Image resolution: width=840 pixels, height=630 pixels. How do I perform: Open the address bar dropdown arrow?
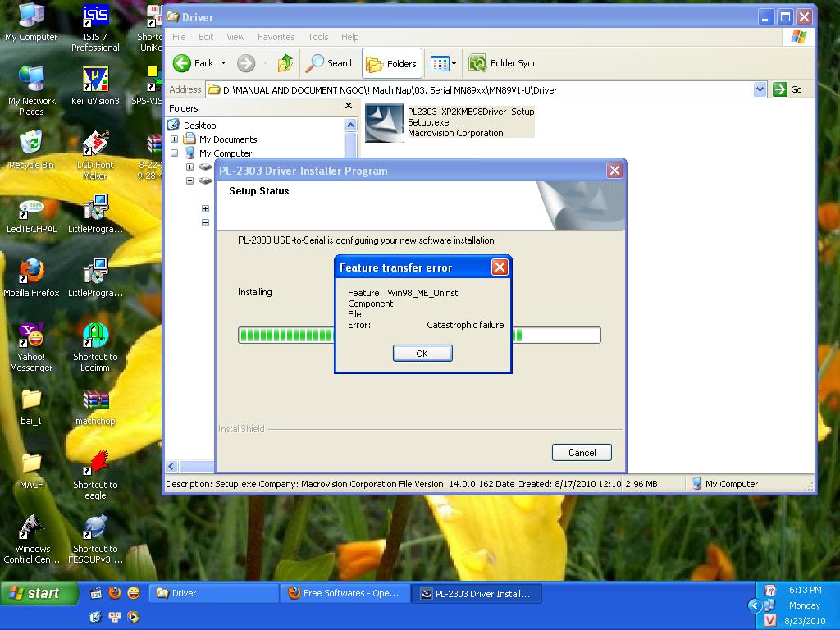[760, 89]
